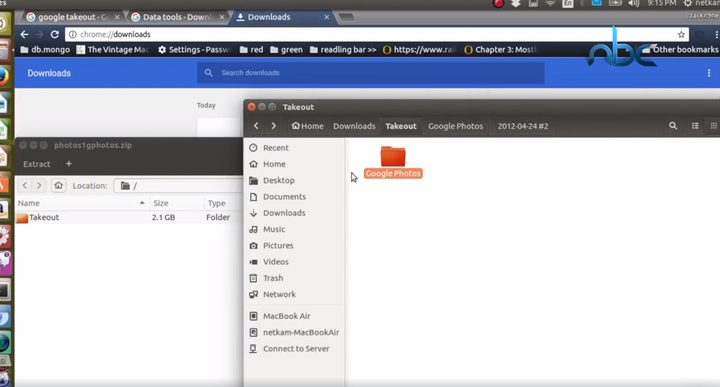This screenshot has width=720, height=387.
Task: Open Other bookmarks folder
Action: click(x=681, y=50)
